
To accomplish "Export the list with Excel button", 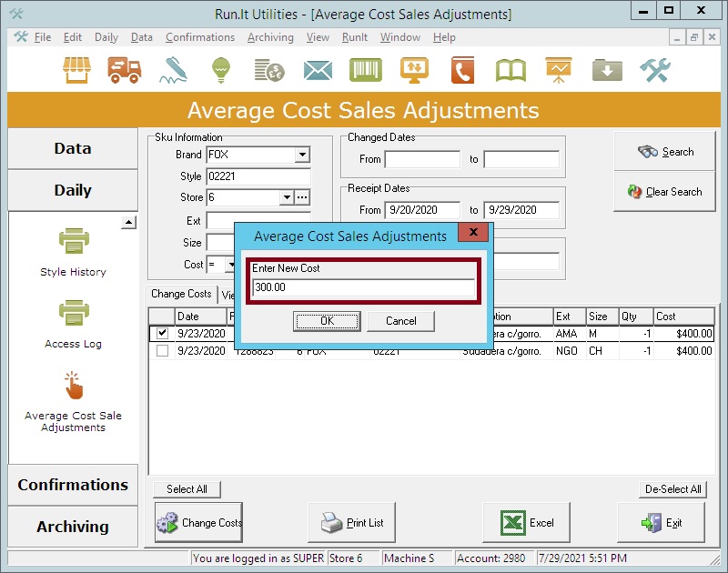I will 527,523.
